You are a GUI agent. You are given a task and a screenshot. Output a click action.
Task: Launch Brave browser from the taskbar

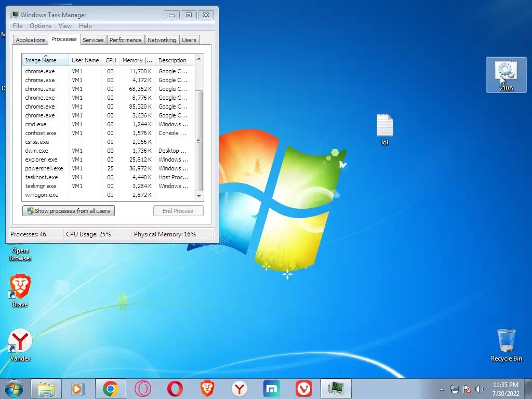207,389
